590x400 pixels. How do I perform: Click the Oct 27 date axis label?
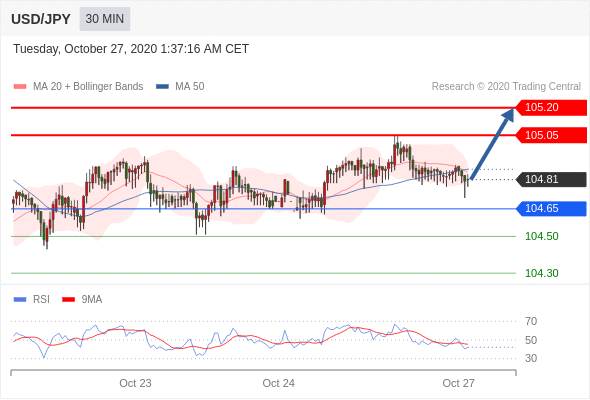[x=459, y=383]
